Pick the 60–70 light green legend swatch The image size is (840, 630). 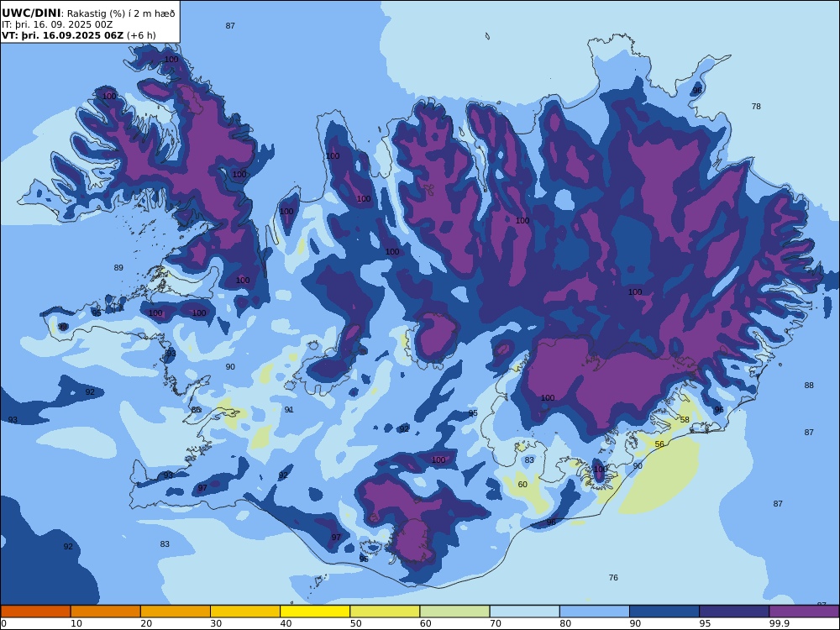(454, 612)
